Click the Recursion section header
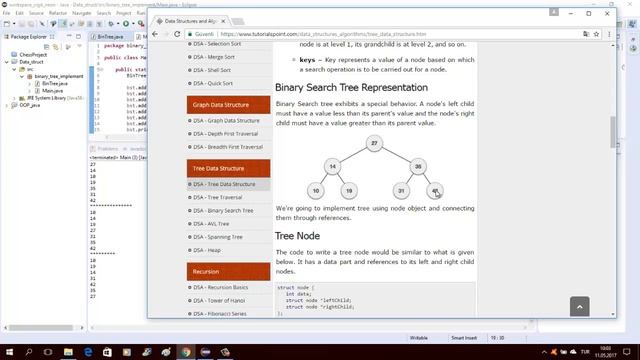 [229, 272]
